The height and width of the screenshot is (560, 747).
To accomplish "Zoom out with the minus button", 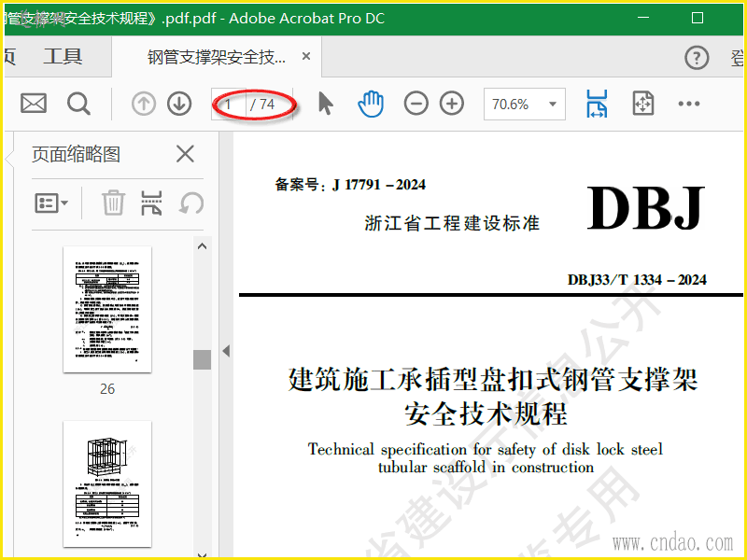I will (x=416, y=104).
